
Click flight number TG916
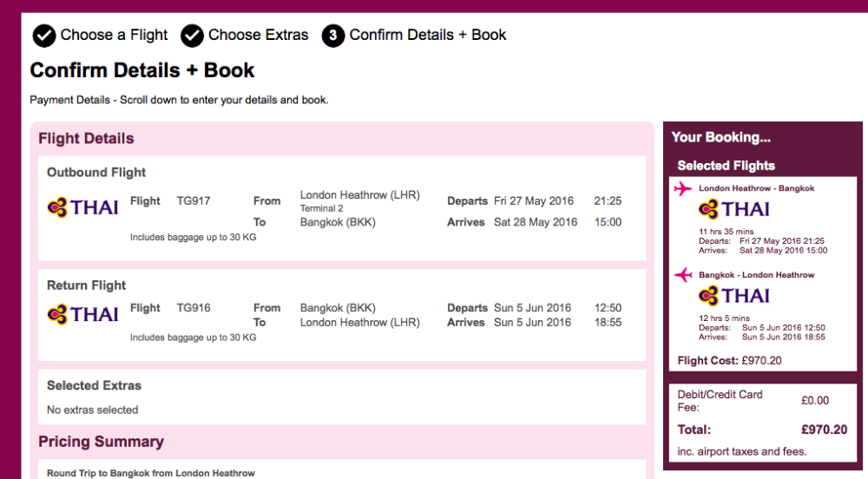(x=194, y=307)
